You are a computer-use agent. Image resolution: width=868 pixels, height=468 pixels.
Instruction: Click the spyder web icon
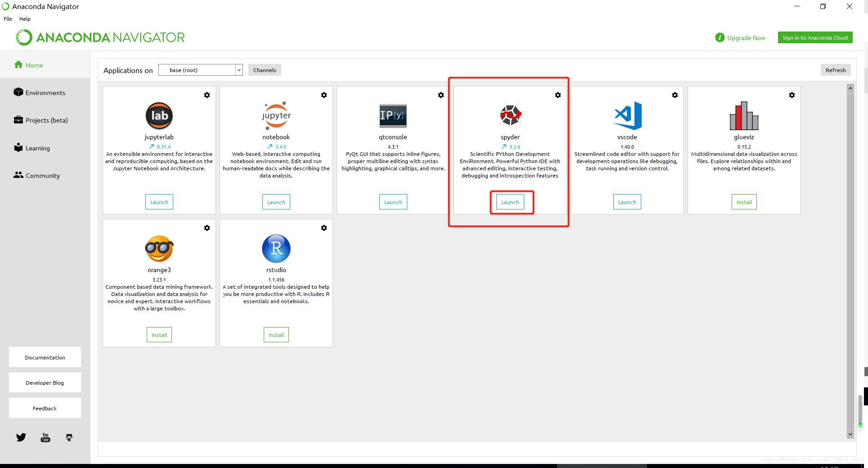tap(510, 116)
